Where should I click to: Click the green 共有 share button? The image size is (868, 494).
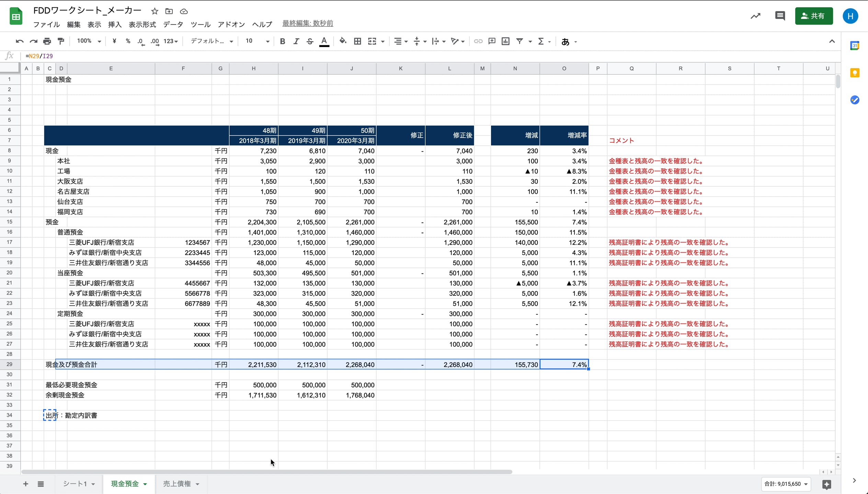pos(813,16)
